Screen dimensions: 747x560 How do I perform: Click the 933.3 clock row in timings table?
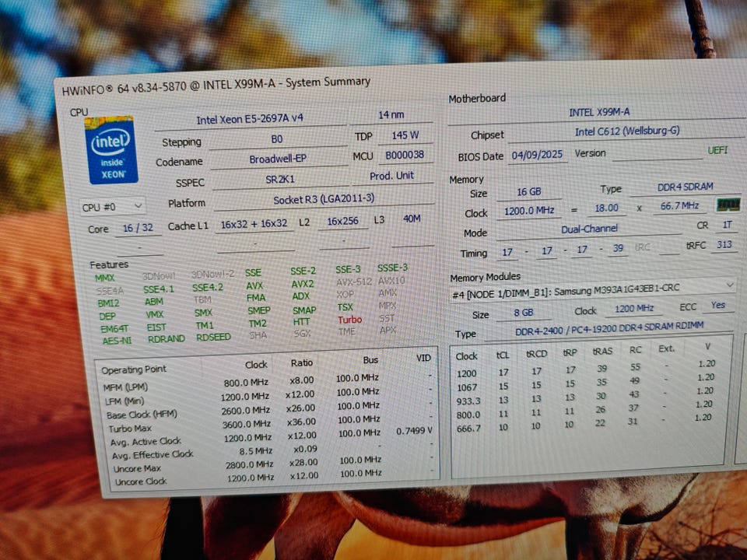(x=585, y=397)
